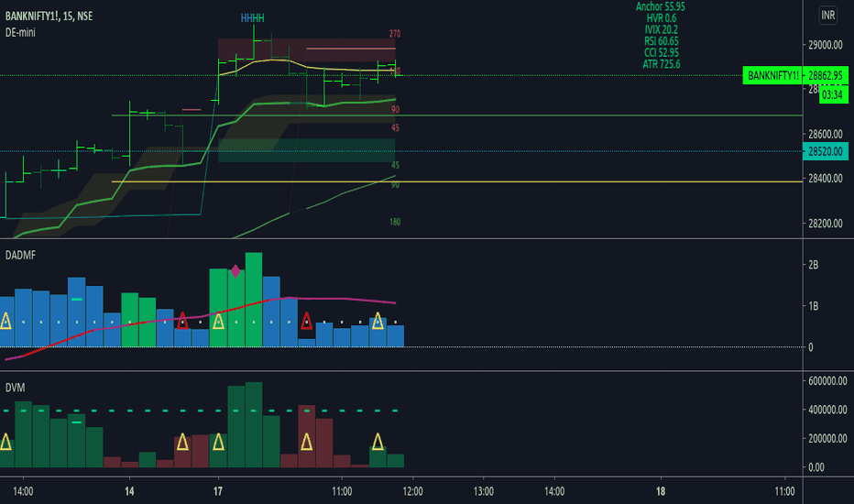The width and height of the screenshot is (854, 504).
Task: Click the 400000.00 label on DVM axis
Action: 827,410
